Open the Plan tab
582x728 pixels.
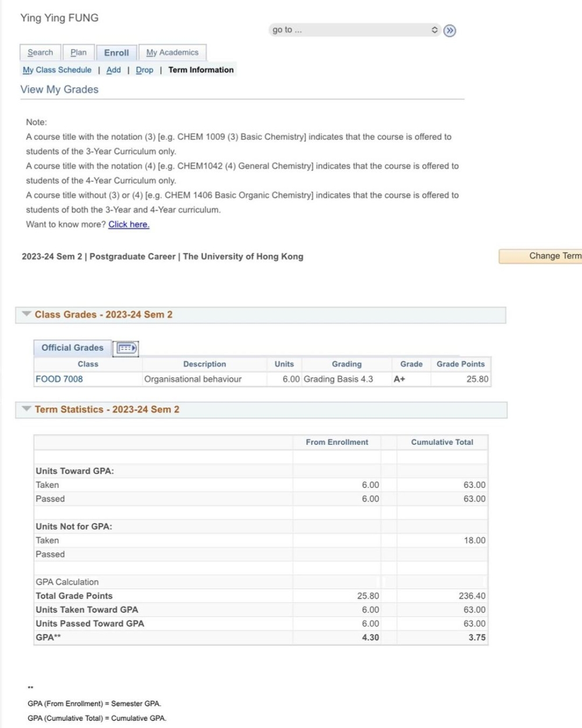point(79,52)
